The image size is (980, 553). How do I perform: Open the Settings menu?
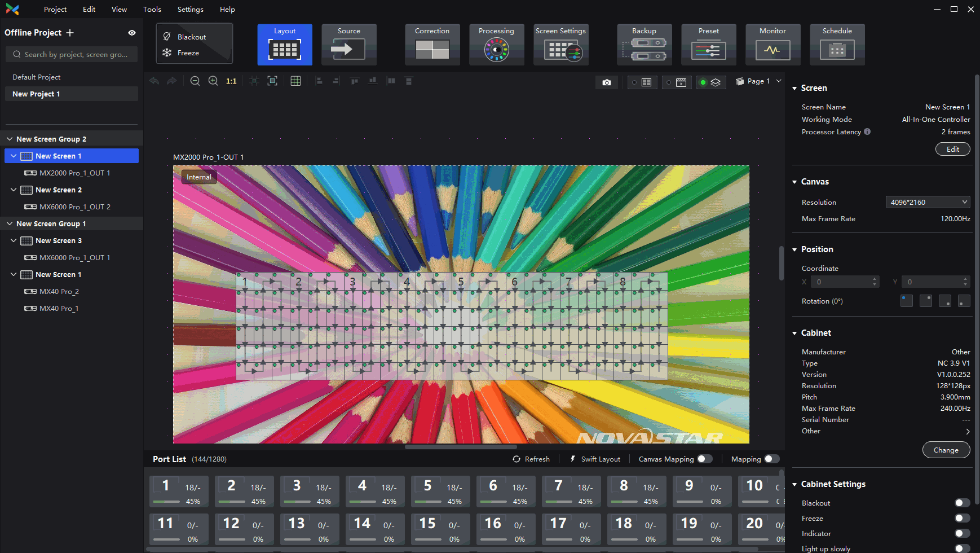[x=191, y=9]
